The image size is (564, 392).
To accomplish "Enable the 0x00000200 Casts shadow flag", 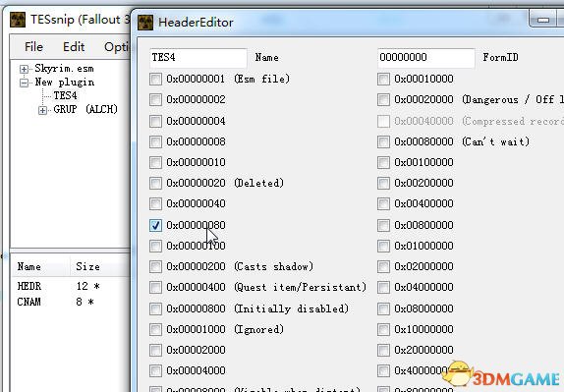I will [x=156, y=266].
